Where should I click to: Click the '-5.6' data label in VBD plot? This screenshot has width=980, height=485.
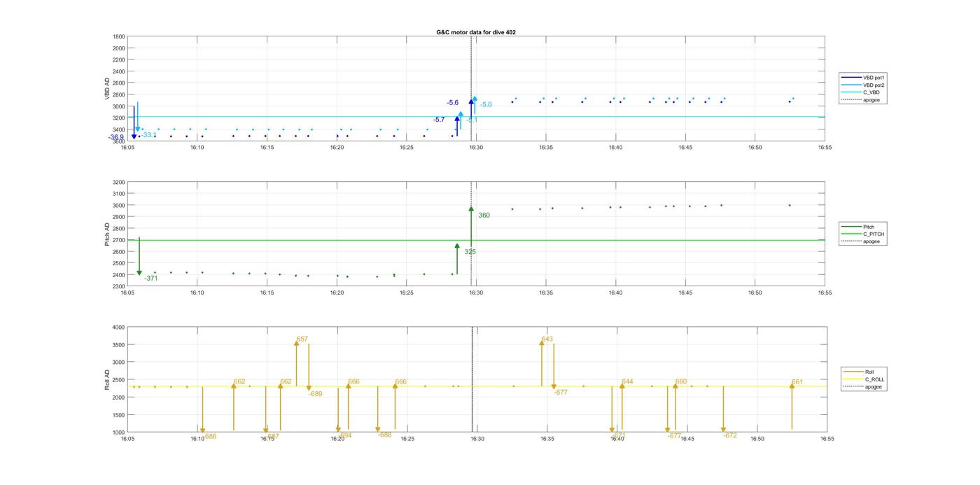point(453,103)
